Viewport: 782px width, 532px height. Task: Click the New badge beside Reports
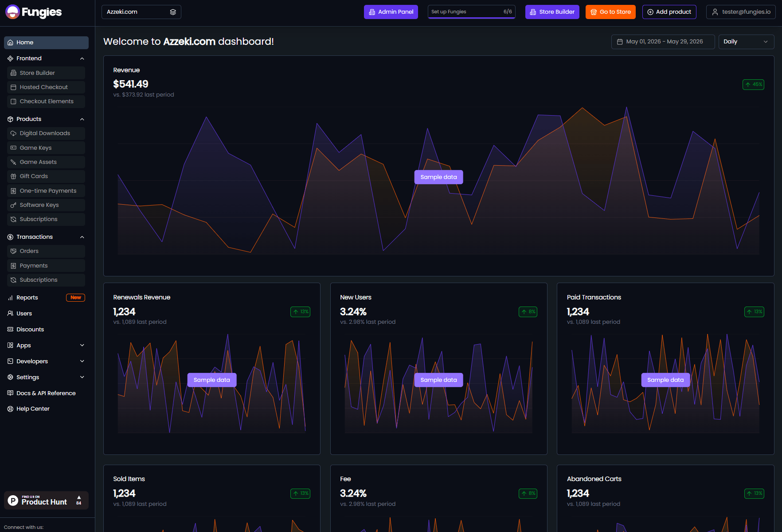pyautogui.click(x=75, y=298)
